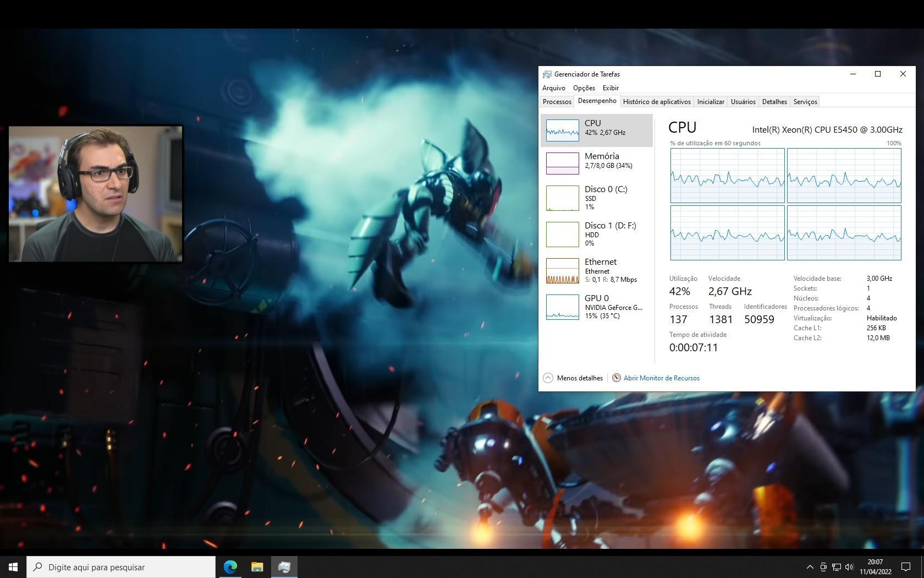This screenshot has height=578, width=924.
Task: Click the network icon in the system tray
Action: click(836, 567)
